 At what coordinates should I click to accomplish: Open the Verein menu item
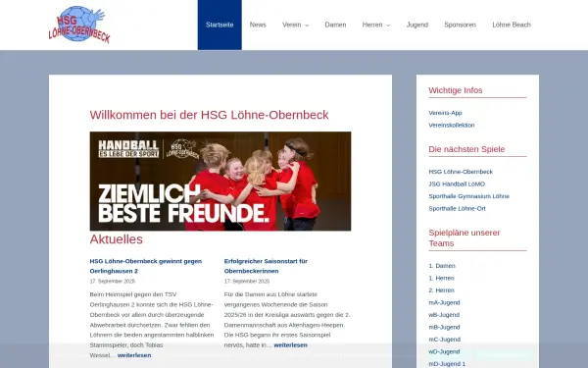click(x=291, y=25)
